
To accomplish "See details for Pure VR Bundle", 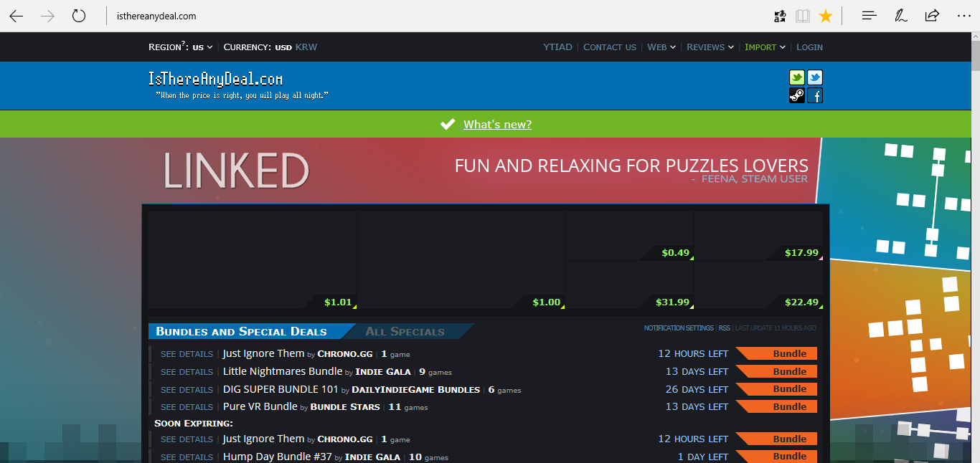I will [187, 407].
